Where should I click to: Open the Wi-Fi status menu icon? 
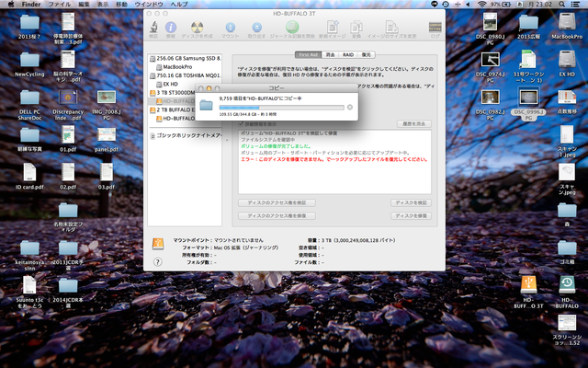click(x=482, y=4)
